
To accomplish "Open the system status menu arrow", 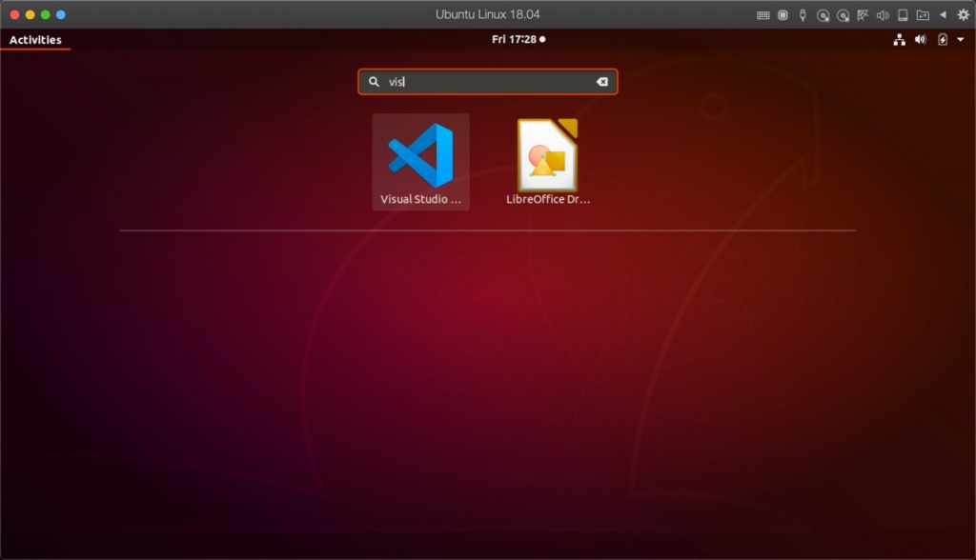I will pos(961,39).
